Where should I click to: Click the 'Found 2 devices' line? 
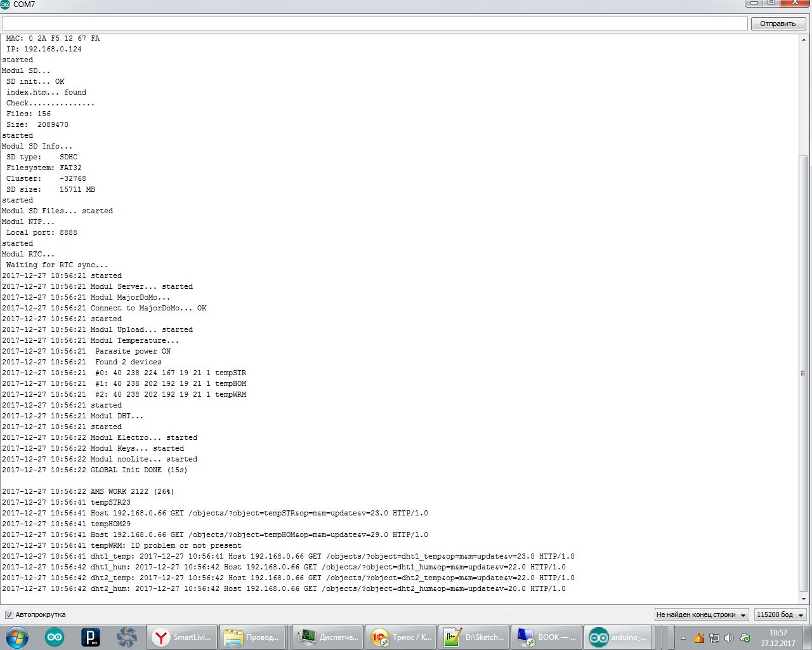point(82,362)
